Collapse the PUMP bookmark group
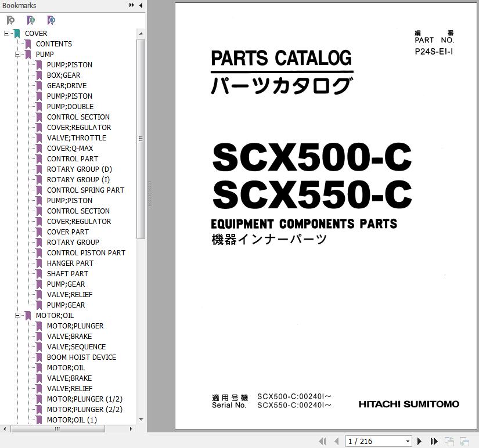 click(17, 55)
